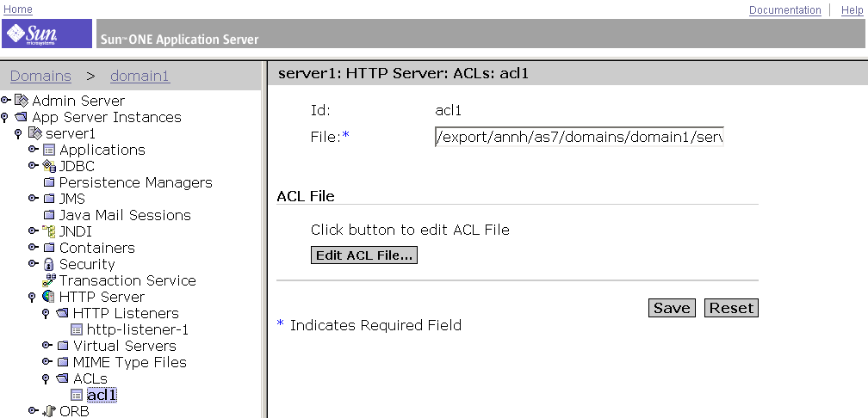The height and width of the screenshot is (418, 868).
Task: Click the JMS folder icon
Action: tap(49, 199)
